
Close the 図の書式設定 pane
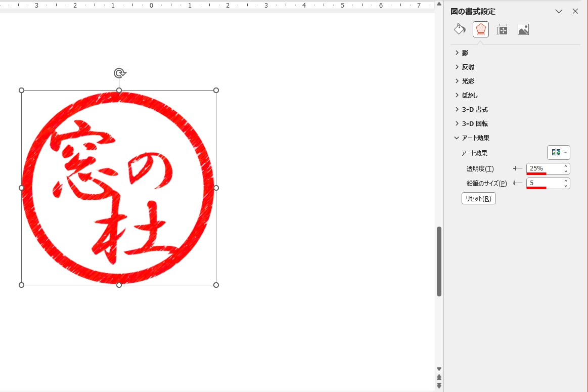575,11
